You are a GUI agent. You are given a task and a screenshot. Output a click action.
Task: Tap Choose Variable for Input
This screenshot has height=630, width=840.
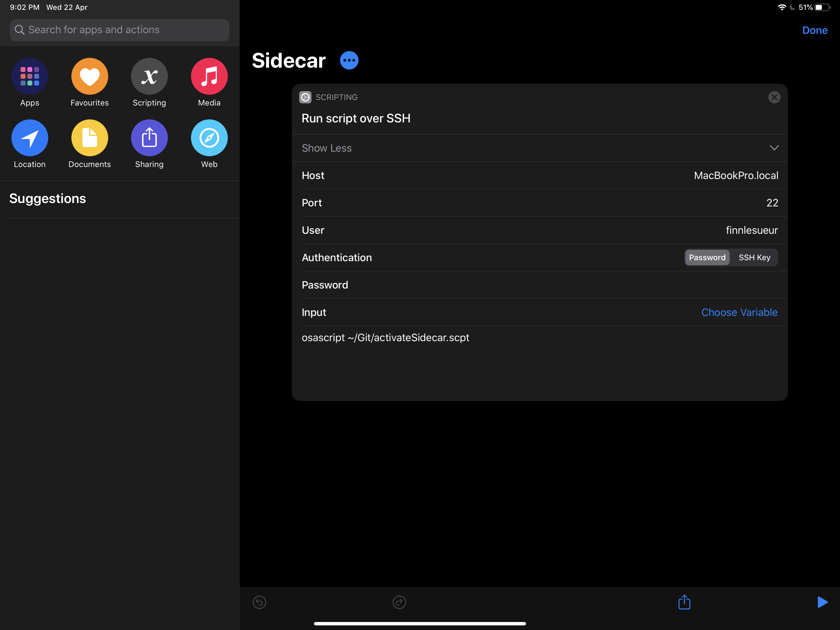coord(739,312)
